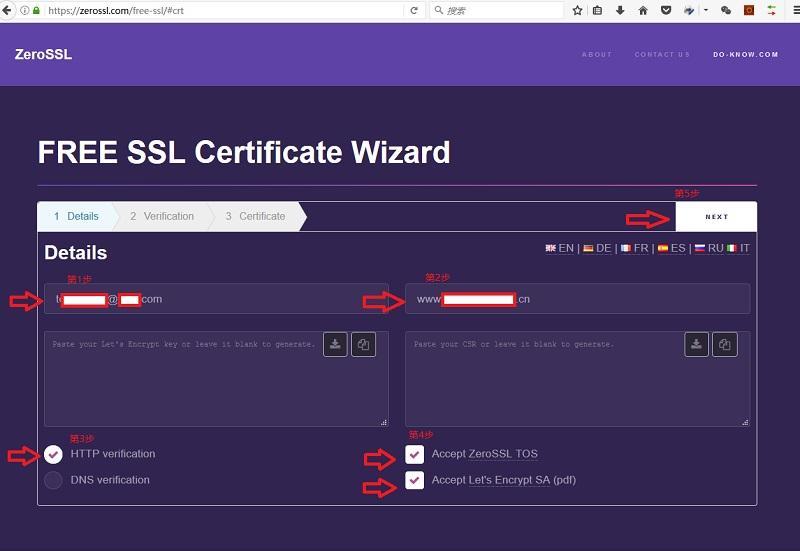Go to the browser home page

point(643,10)
